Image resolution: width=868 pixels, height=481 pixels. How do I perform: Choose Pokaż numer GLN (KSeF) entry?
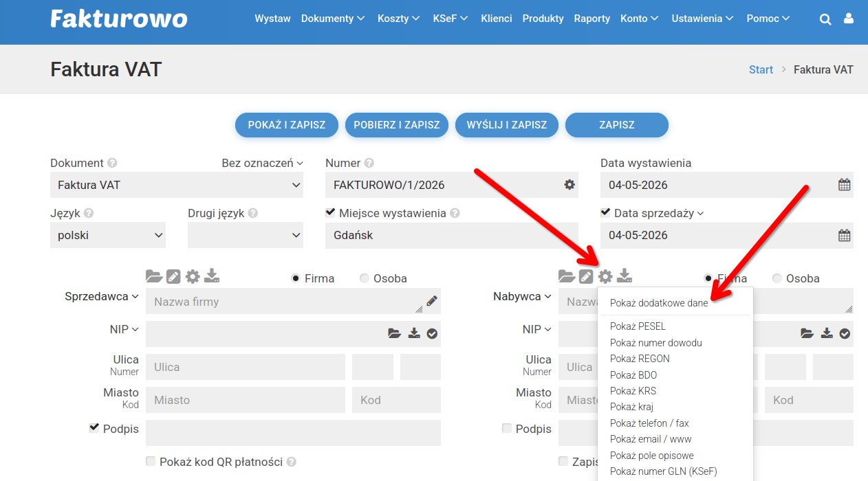[x=663, y=471]
